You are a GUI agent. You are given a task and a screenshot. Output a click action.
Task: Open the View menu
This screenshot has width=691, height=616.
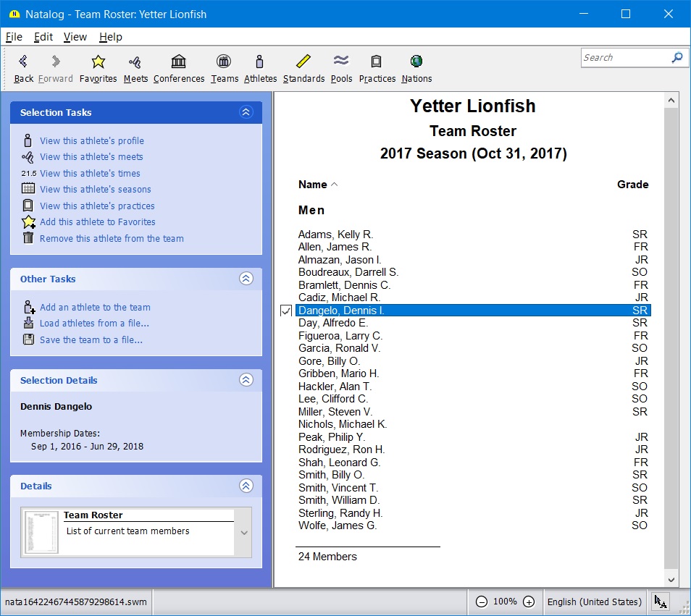pyautogui.click(x=75, y=37)
